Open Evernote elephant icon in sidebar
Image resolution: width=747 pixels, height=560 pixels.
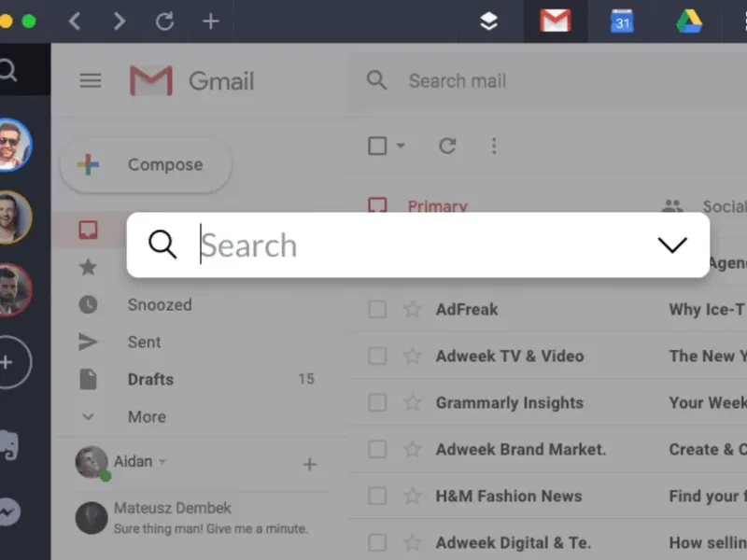pyautogui.click(x=9, y=445)
